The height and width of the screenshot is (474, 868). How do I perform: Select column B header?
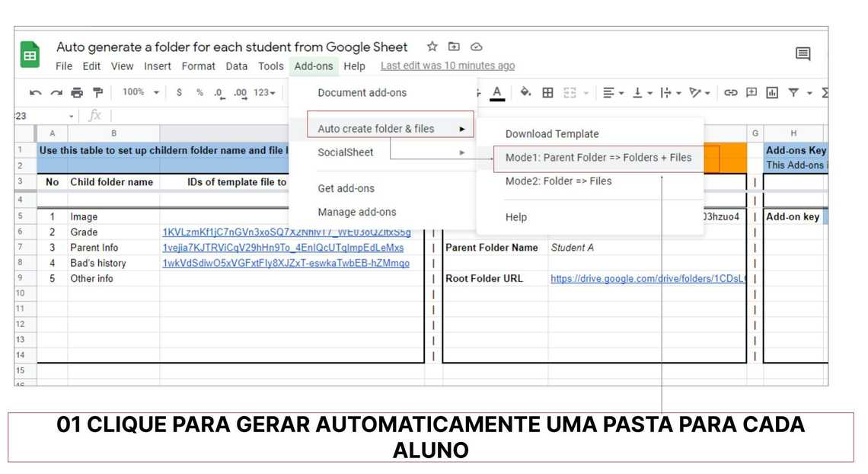click(x=113, y=133)
